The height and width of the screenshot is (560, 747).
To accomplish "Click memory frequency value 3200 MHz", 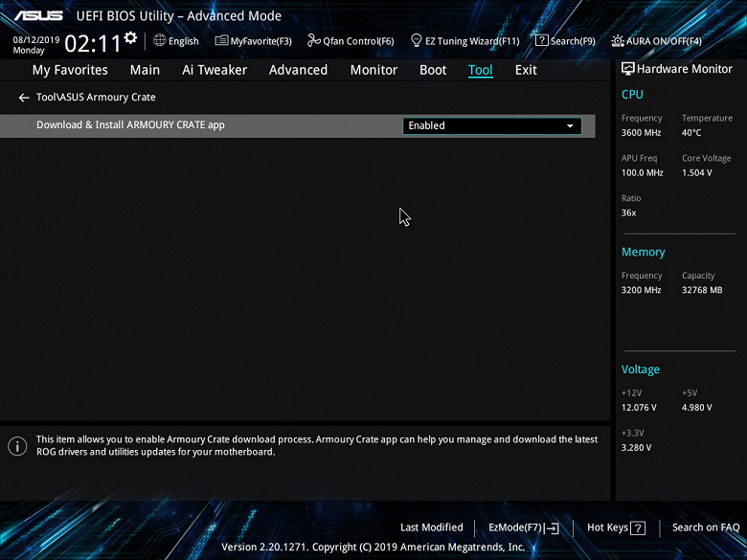I will (642, 290).
